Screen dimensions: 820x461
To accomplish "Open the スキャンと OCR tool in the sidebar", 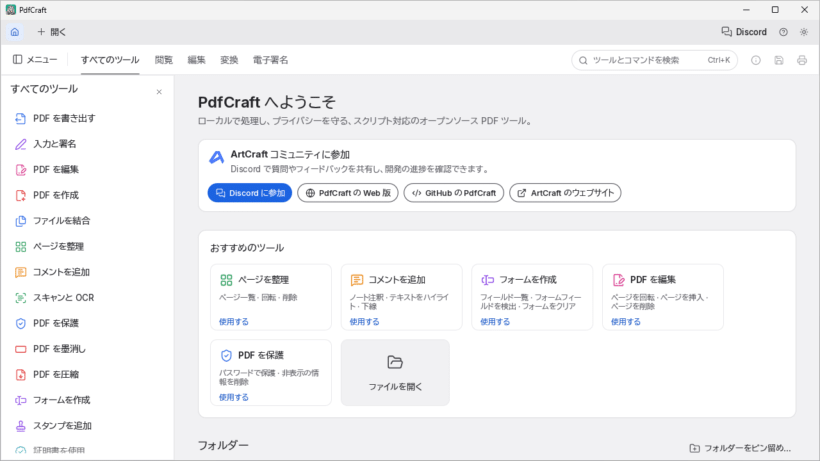I will click(87, 297).
